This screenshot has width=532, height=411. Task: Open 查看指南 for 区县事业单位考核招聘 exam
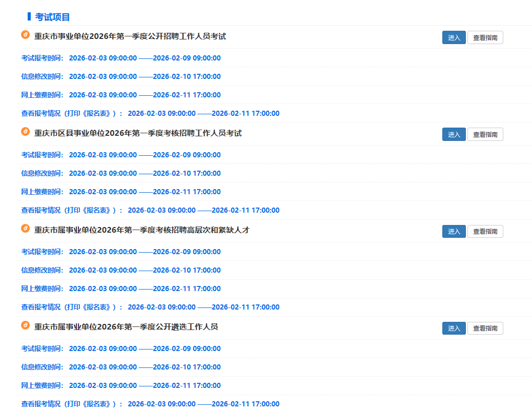coord(485,134)
